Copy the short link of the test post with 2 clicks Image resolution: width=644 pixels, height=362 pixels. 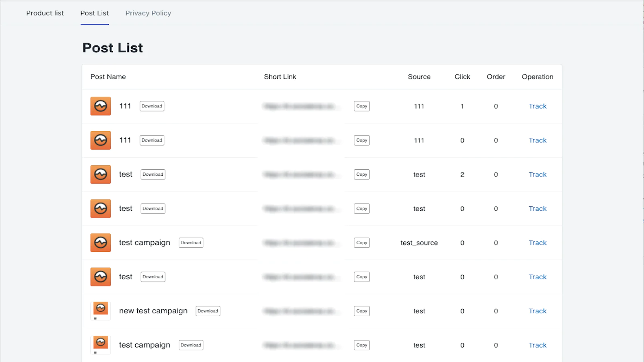tap(361, 175)
